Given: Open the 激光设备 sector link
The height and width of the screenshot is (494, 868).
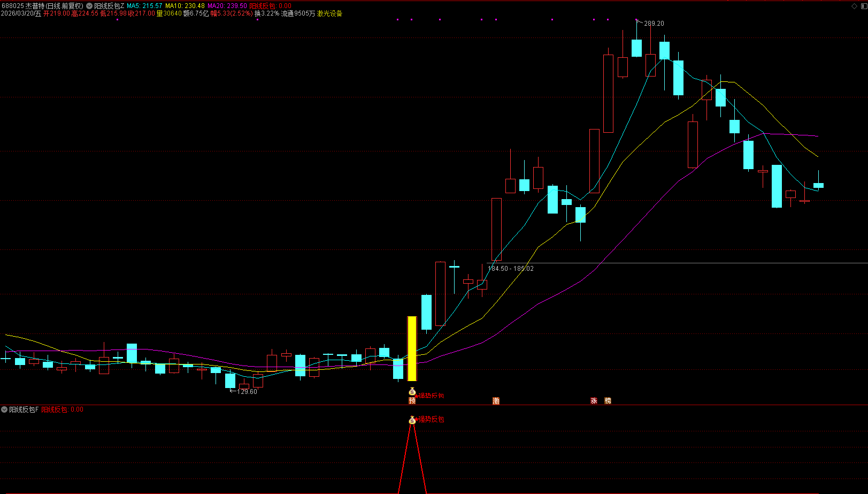Looking at the screenshot, I should [x=329, y=13].
